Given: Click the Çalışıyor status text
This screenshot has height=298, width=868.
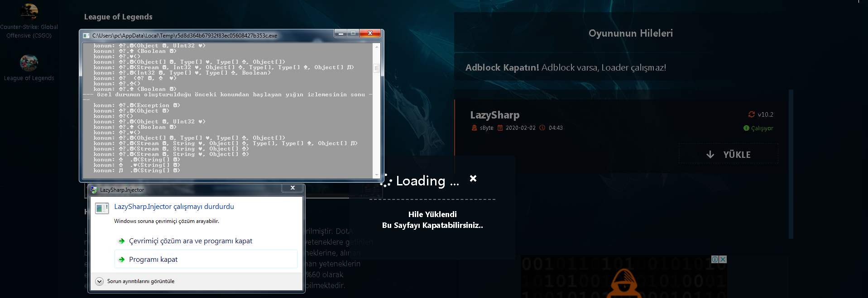Looking at the screenshot, I should pyautogui.click(x=762, y=128).
